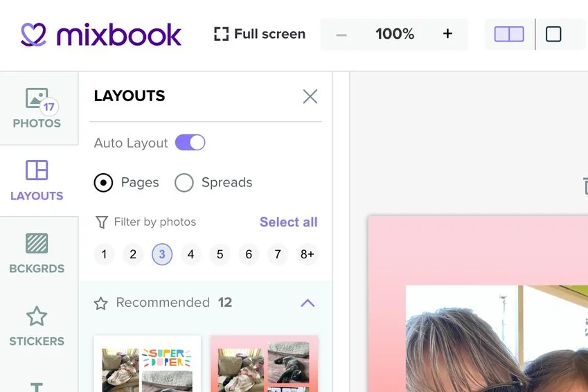Click the Filter by photos funnel icon
The height and width of the screenshot is (392, 588).
click(x=102, y=222)
